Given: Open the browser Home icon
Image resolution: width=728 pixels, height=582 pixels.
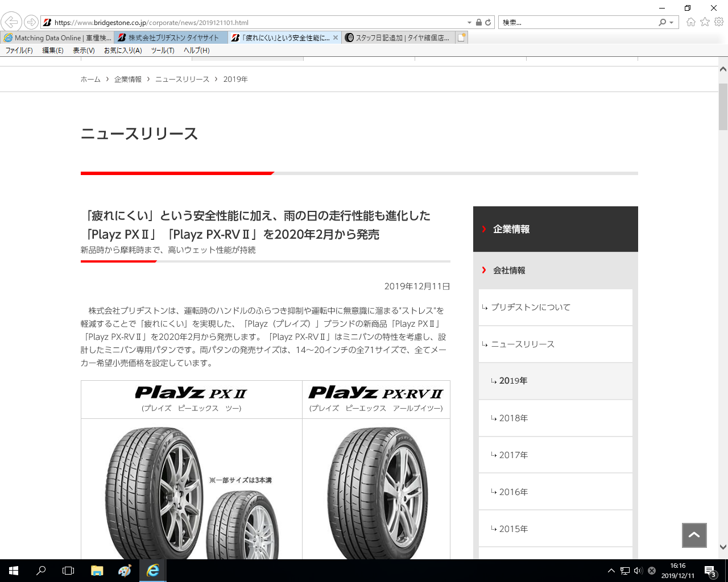Looking at the screenshot, I should [x=690, y=22].
